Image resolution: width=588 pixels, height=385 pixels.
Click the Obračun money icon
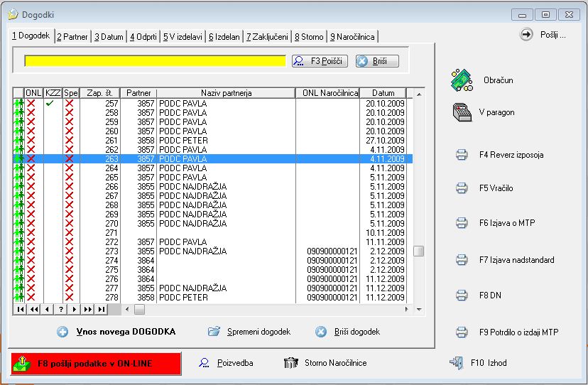point(462,80)
